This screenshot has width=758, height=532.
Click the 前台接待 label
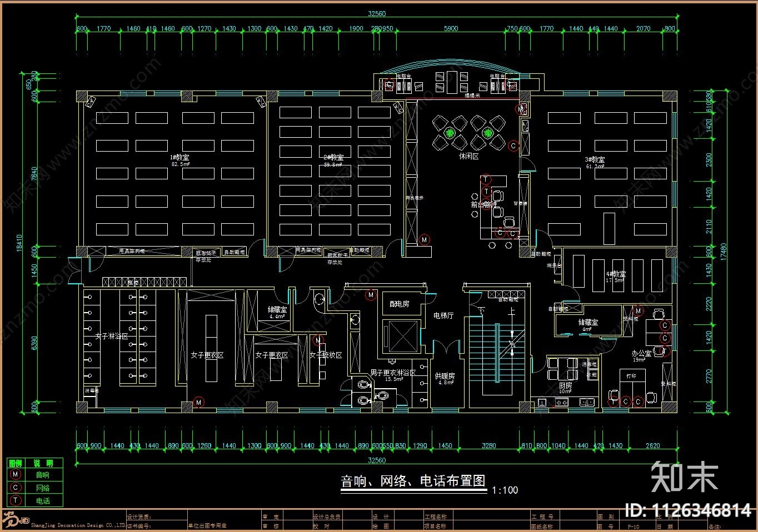point(484,205)
